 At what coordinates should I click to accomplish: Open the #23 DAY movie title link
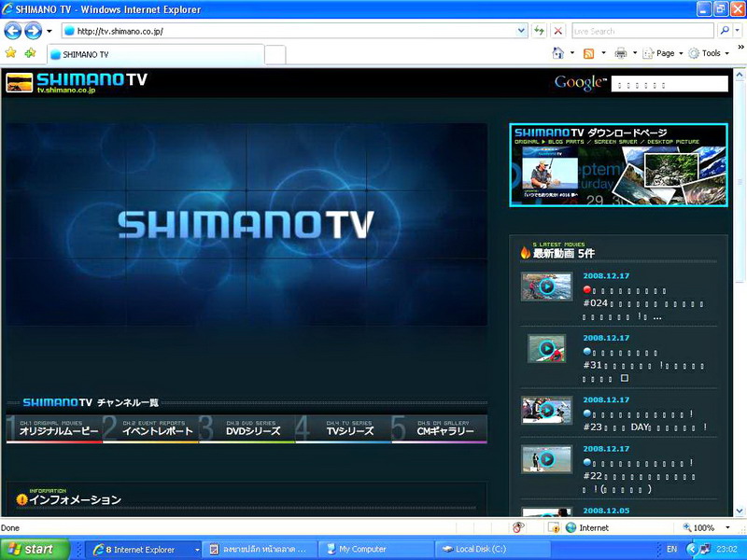click(645, 421)
